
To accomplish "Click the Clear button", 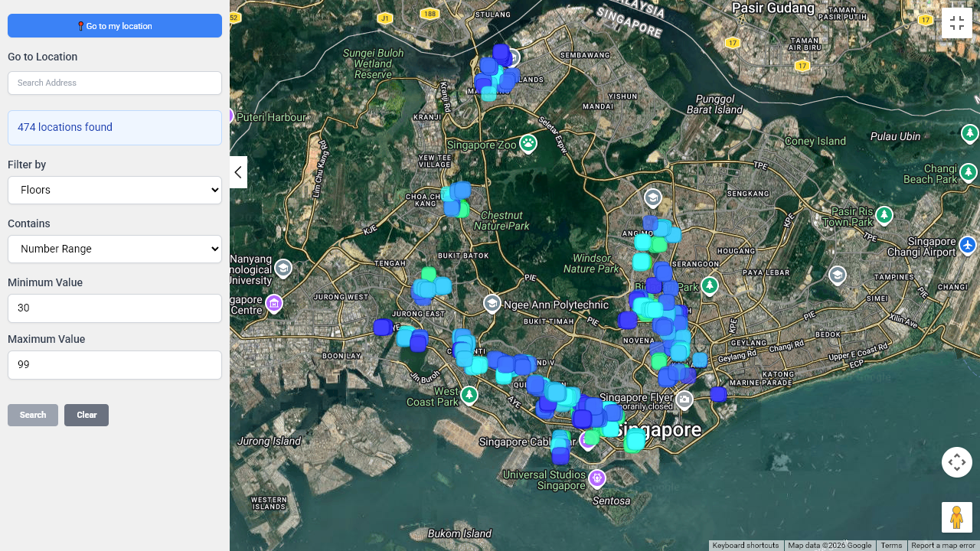I will [87, 415].
